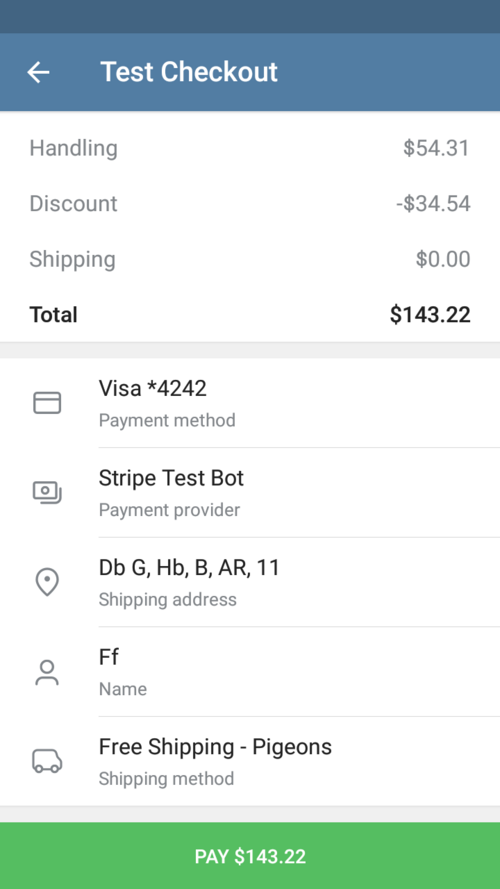Click the payment provider cash icon
The image size is (500, 889).
(x=47, y=492)
